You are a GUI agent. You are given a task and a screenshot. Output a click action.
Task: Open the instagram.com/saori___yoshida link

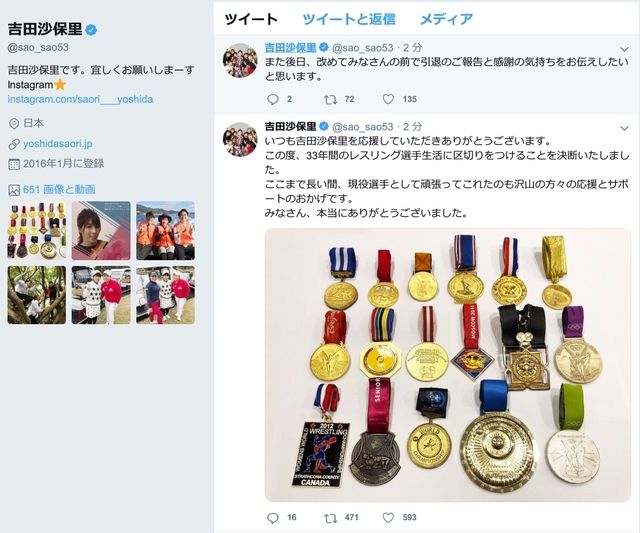click(x=80, y=99)
